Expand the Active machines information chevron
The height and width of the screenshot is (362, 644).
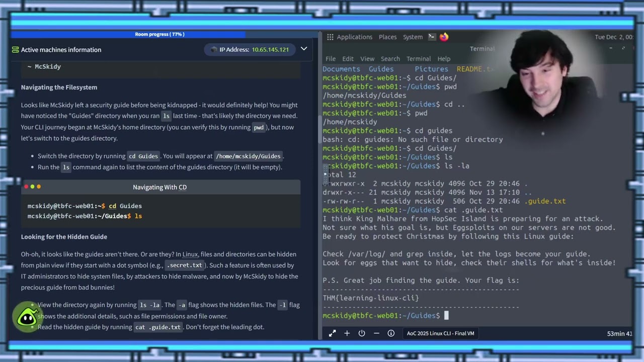coord(304,49)
